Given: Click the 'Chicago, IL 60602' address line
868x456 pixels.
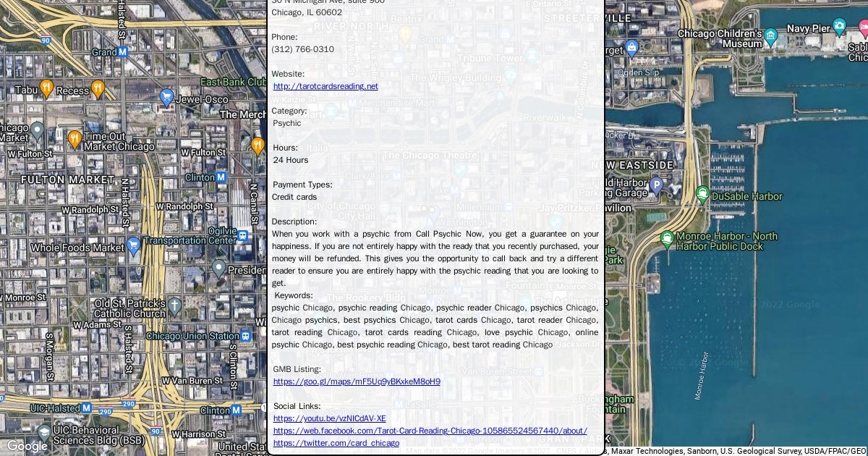Looking at the screenshot, I should click(307, 12).
